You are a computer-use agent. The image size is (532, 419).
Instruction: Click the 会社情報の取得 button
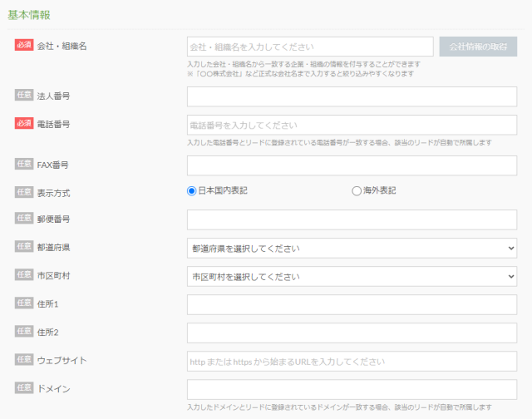coord(477,47)
